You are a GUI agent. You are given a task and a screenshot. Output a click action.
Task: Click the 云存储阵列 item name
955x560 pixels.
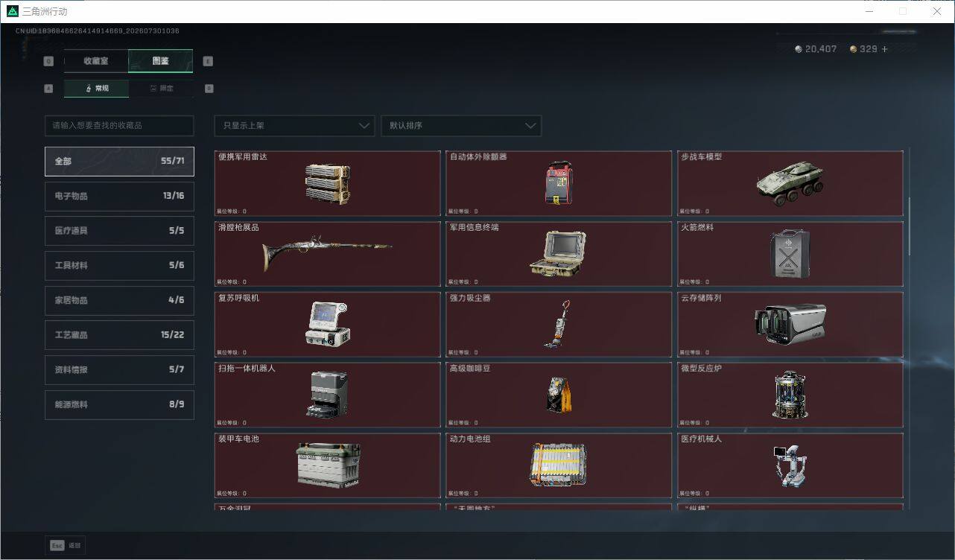tap(701, 298)
